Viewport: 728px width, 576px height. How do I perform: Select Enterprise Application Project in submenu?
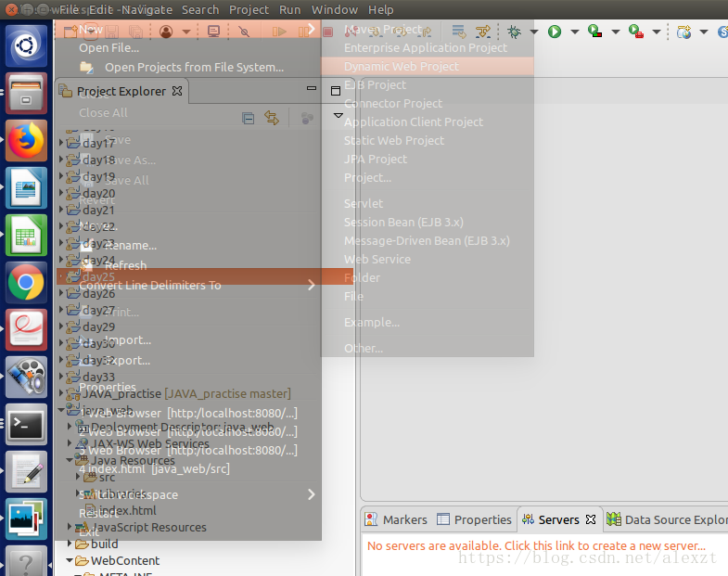428,48
